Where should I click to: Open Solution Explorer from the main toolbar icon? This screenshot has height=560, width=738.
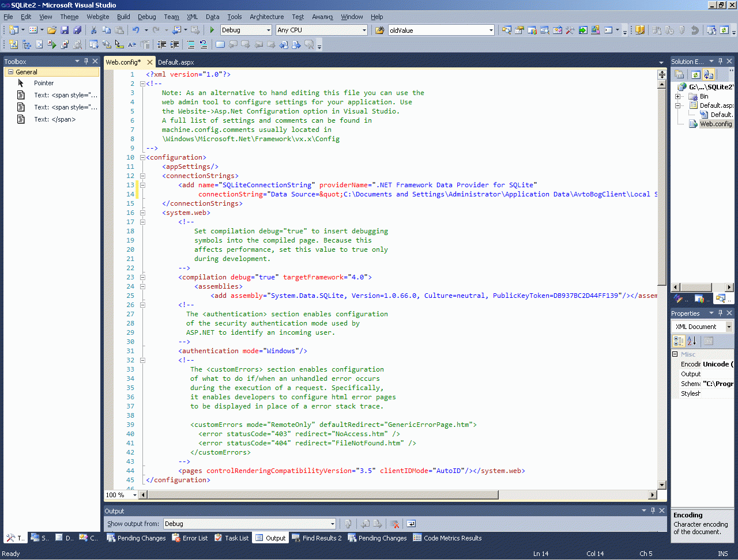click(x=507, y=30)
